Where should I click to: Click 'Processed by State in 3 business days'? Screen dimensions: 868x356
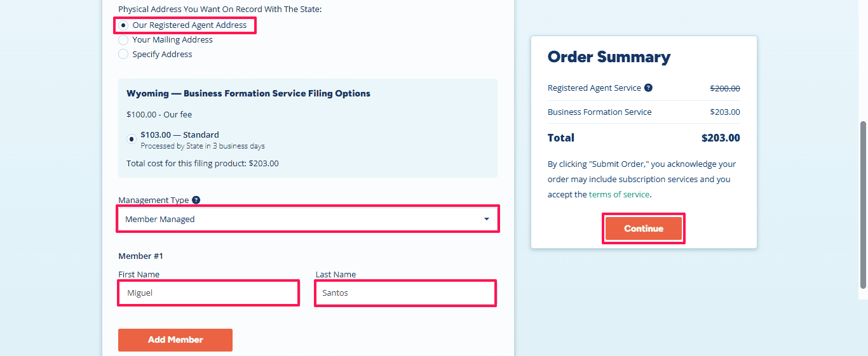(x=203, y=146)
